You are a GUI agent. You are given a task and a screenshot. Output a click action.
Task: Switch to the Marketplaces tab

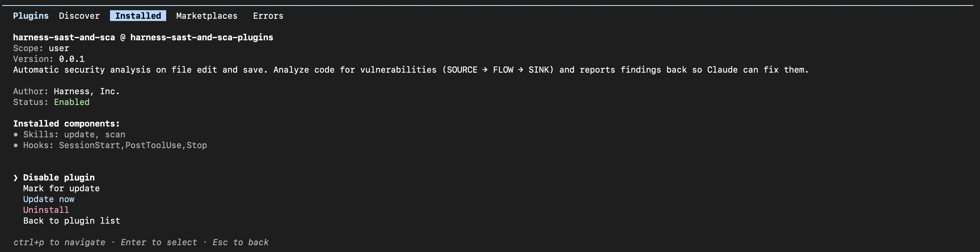(x=206, y=16)
